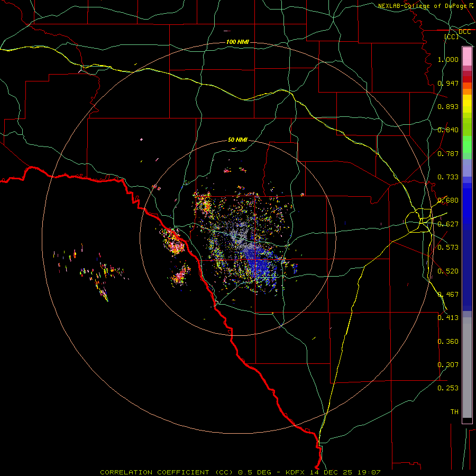Select the 0.840 scale value

coord(448,130)
